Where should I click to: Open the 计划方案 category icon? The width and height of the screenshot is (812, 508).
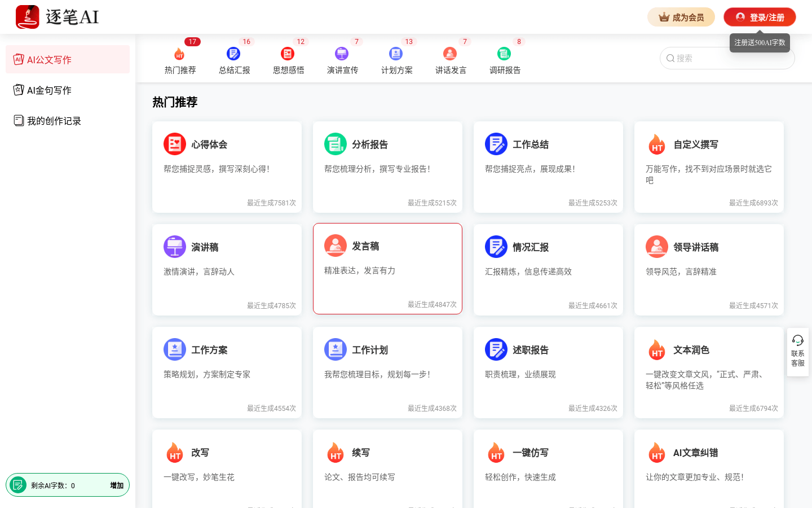point(396,54)
